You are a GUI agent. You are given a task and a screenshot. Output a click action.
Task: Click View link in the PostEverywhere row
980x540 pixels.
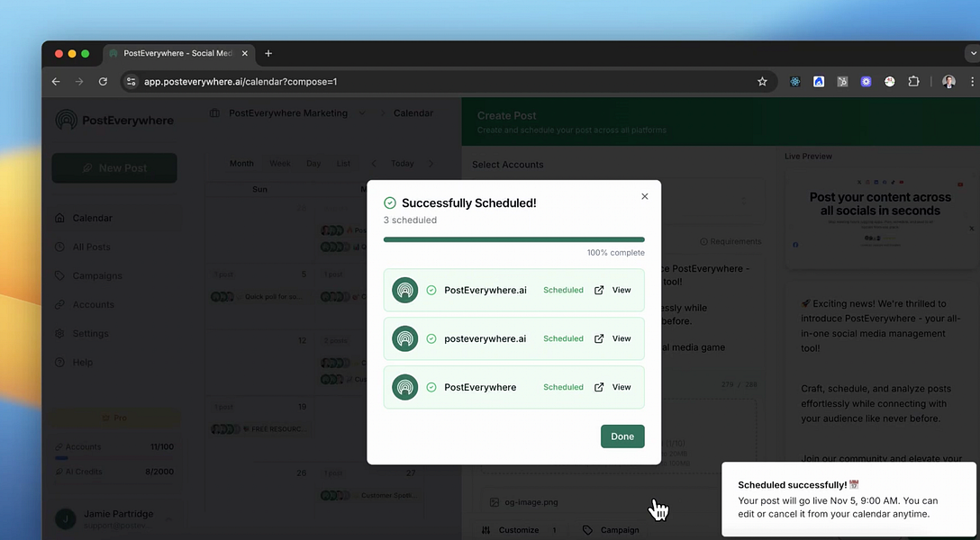click(622, 387)
